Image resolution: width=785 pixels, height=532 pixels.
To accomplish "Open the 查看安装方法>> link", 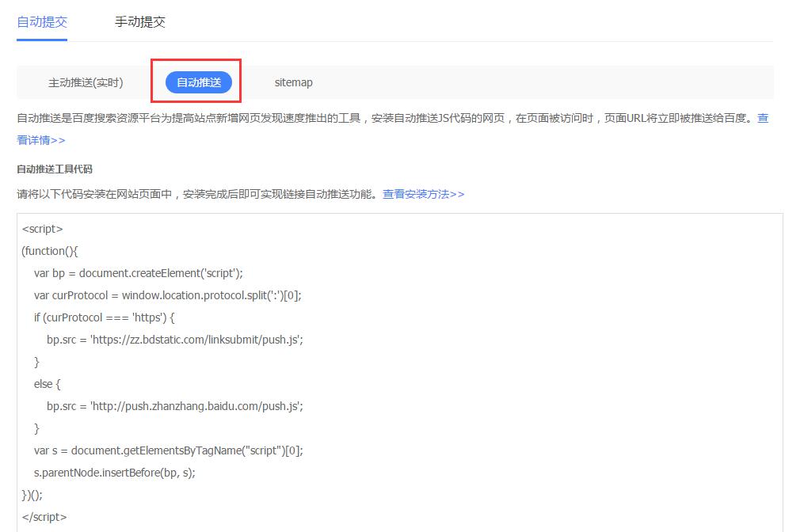I will point(424,194).
